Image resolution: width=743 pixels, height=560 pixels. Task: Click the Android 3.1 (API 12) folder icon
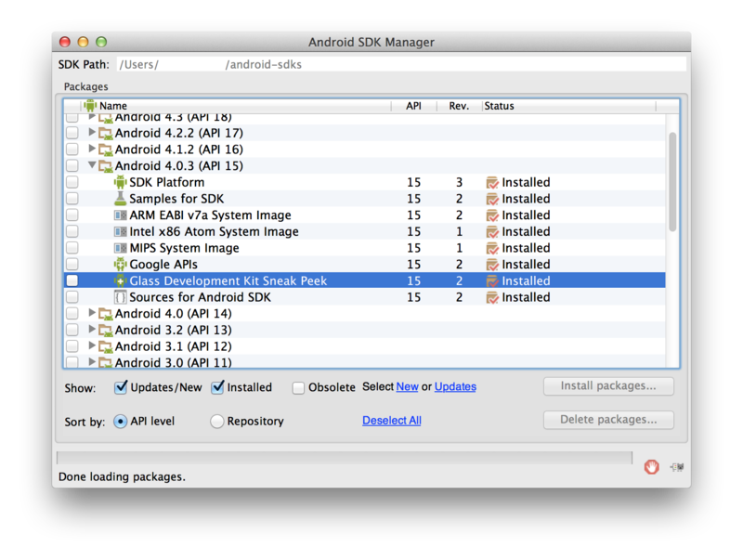point(106,346)
